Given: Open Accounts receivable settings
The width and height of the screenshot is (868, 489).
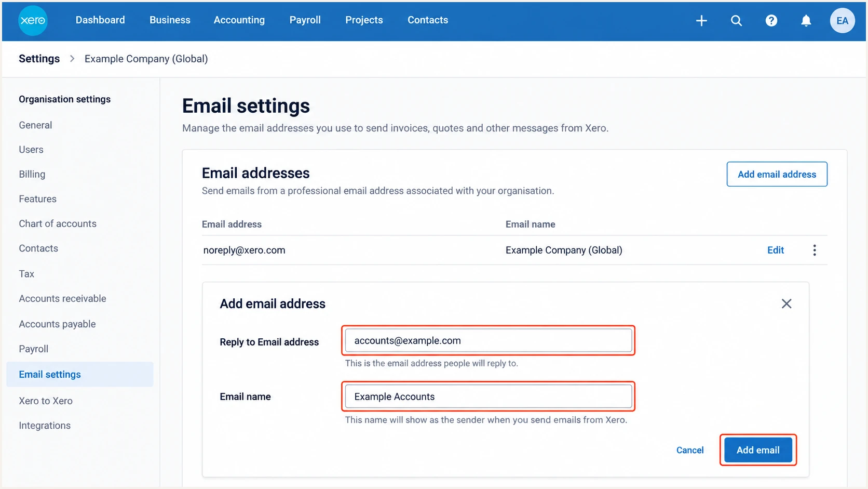Looking at the screenshot, I should [62, 299].
